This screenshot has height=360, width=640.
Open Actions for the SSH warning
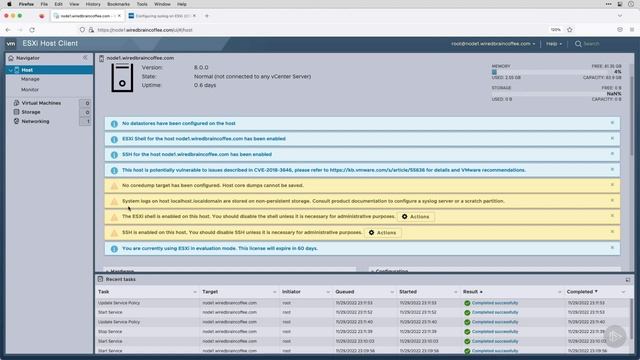[x=382, y=233]
